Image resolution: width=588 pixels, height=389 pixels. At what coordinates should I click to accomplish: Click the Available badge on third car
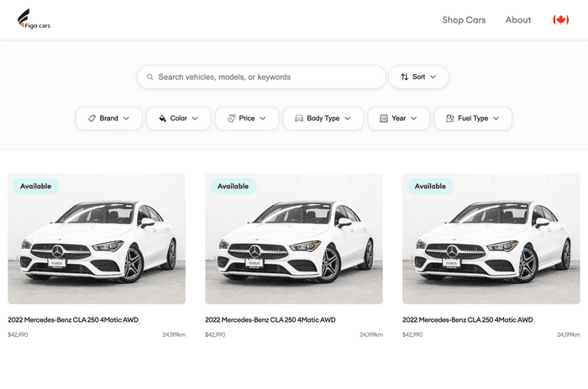tap(430, 186)
